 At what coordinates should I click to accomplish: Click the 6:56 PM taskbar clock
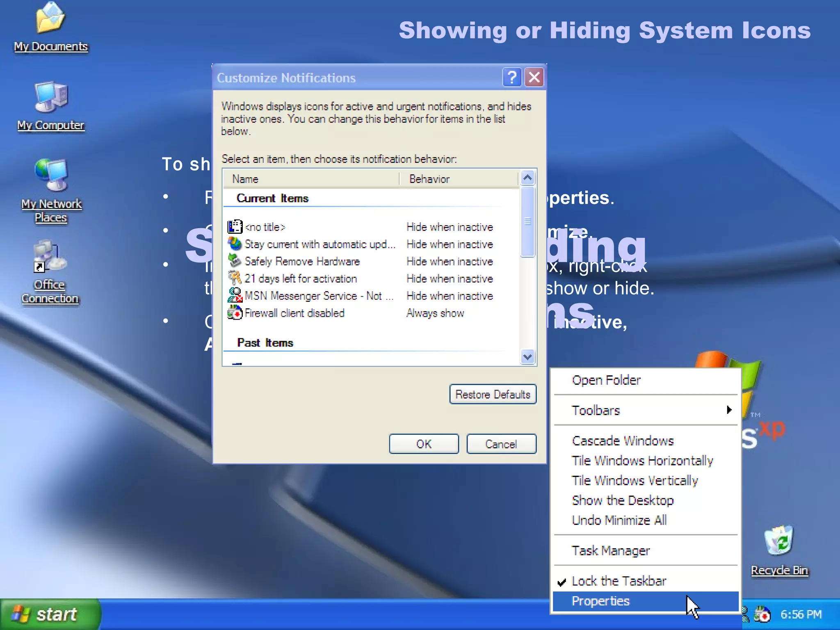point(801,614)
